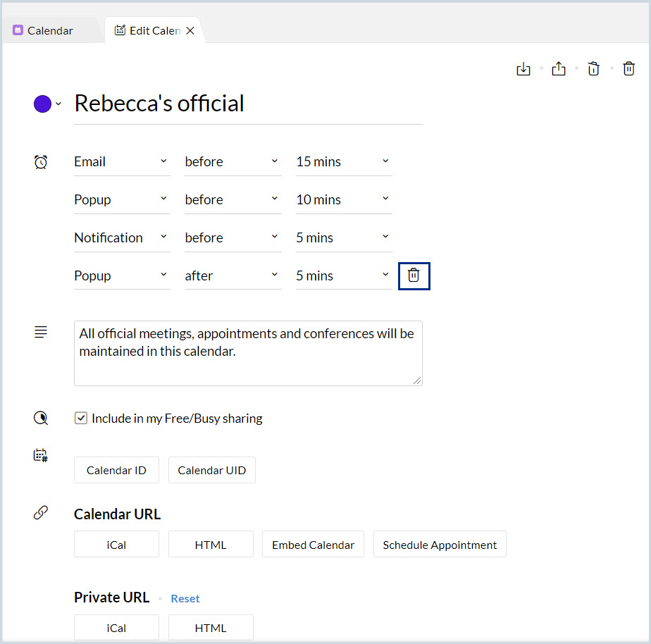The image size is (651, 644).
Task: Click the export calendar icon
Action: pos(559,69)
